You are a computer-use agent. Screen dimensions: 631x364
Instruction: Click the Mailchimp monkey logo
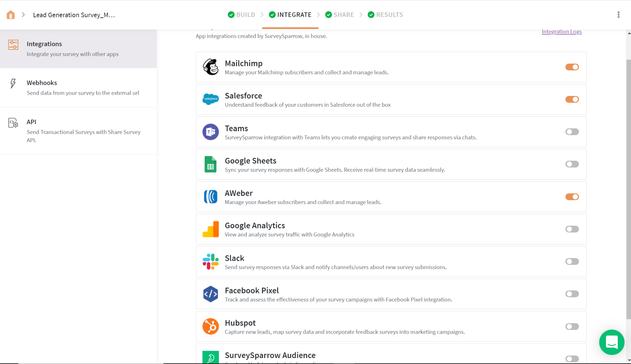click(x=211, y=67)
